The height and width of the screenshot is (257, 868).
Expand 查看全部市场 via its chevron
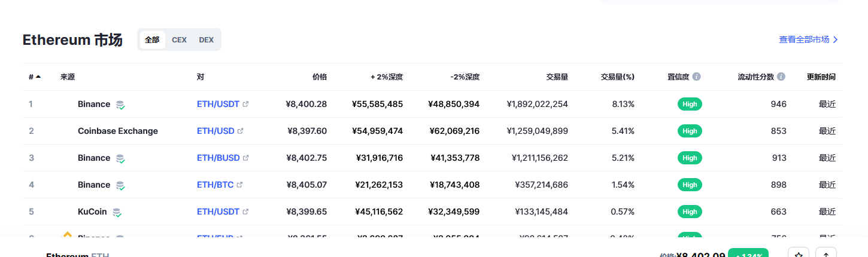[836, 39]
